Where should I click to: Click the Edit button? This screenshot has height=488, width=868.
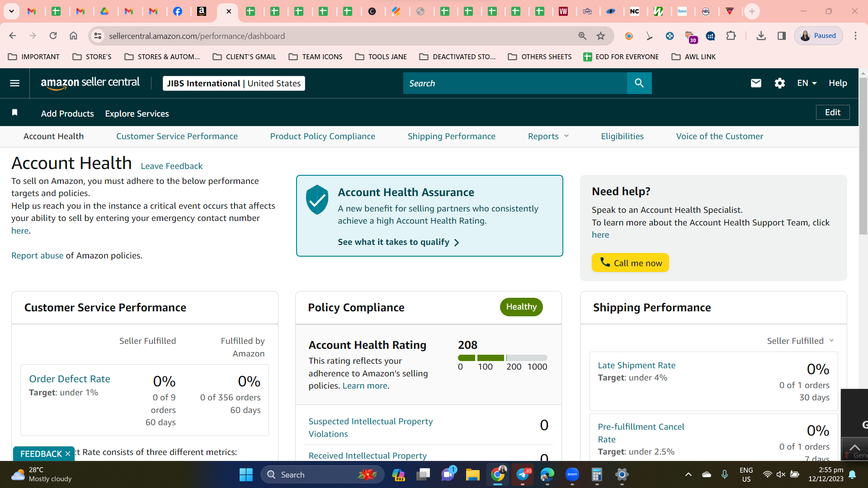[833, 112]
